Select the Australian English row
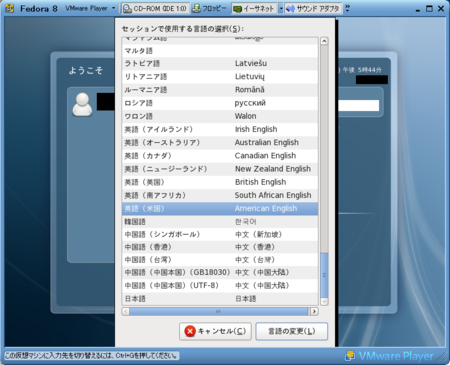This screenshot has height=365, width=450. coord(220,142)
